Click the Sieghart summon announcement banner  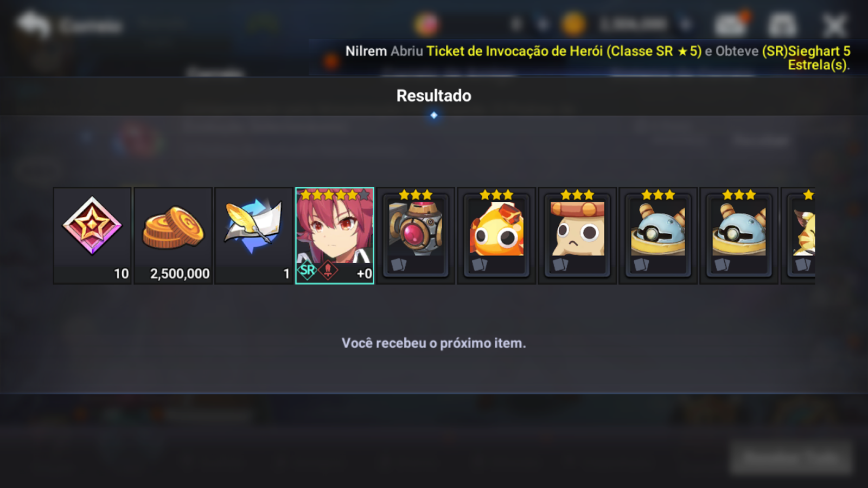597,57
